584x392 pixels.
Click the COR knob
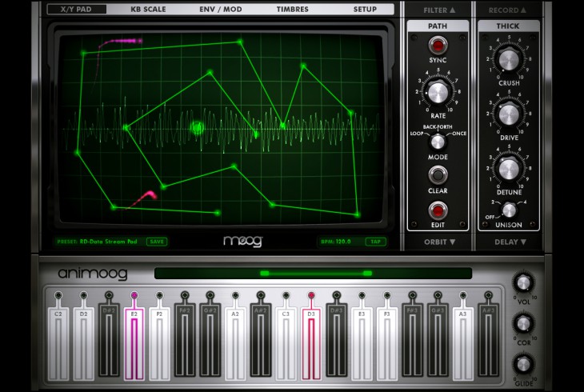(523, 324)
